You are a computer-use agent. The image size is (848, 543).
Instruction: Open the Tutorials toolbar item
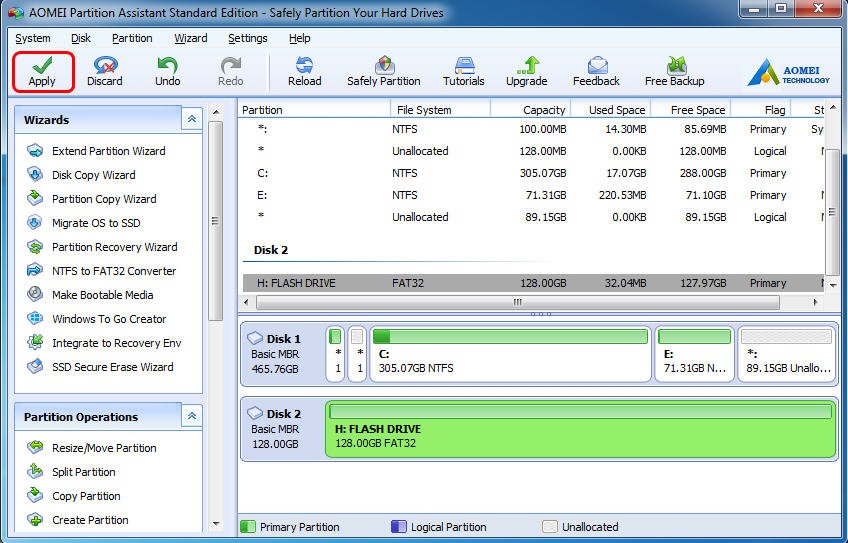coord(463,72)
